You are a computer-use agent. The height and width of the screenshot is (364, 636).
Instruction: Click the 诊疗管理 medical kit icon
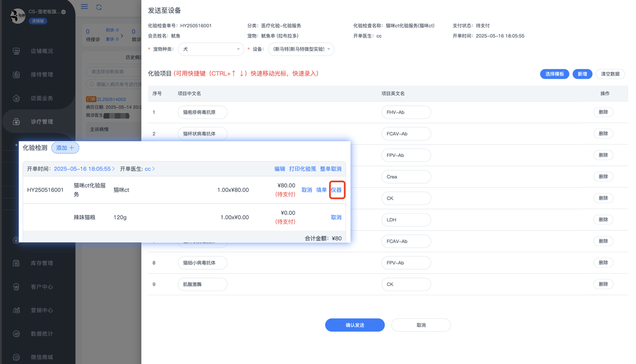coord(16,122)
